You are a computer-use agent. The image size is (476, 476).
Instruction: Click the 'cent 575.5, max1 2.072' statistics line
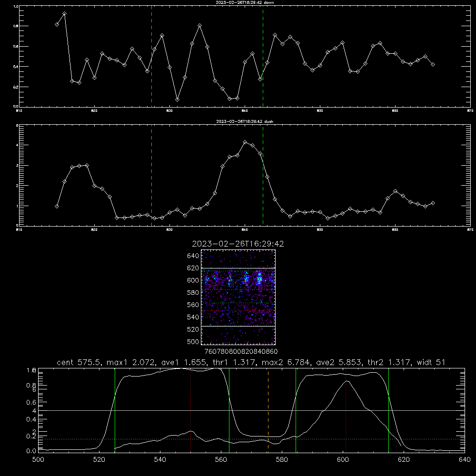point(251,362)
